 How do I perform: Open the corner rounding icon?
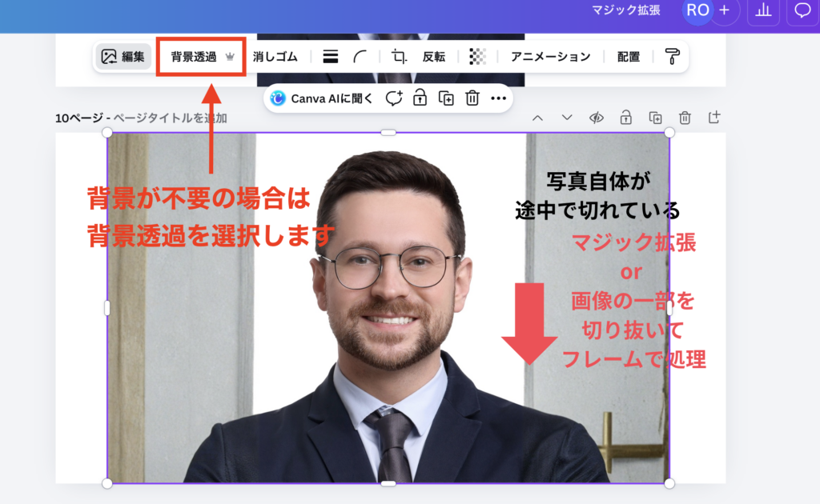361,57
